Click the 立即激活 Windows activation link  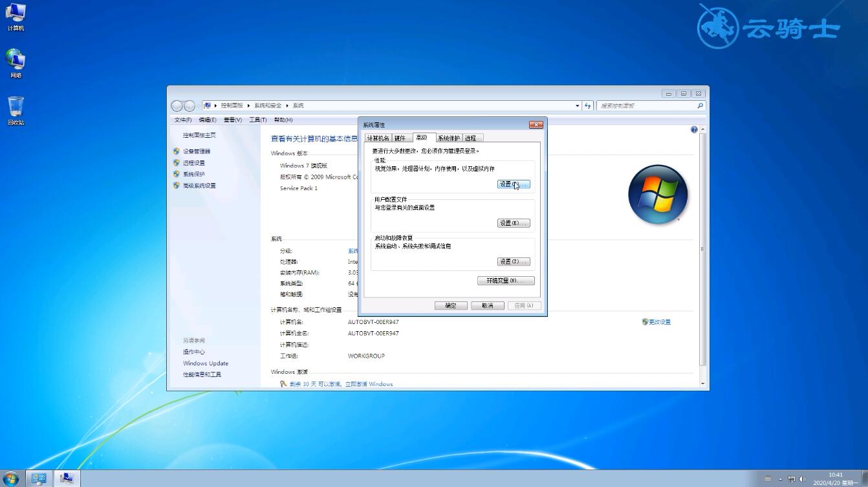[369, 384]
